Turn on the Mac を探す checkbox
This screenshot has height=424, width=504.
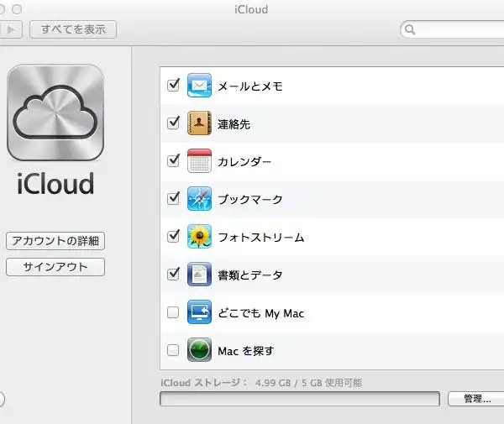click(x=173, y=351)
